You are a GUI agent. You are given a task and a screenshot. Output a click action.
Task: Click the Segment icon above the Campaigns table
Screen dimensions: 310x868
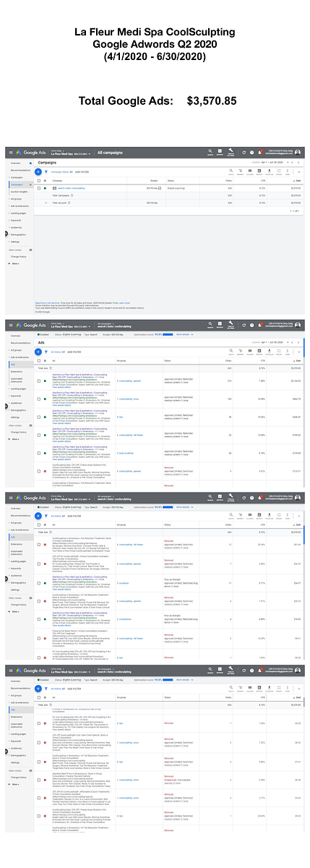pos(240,171)
